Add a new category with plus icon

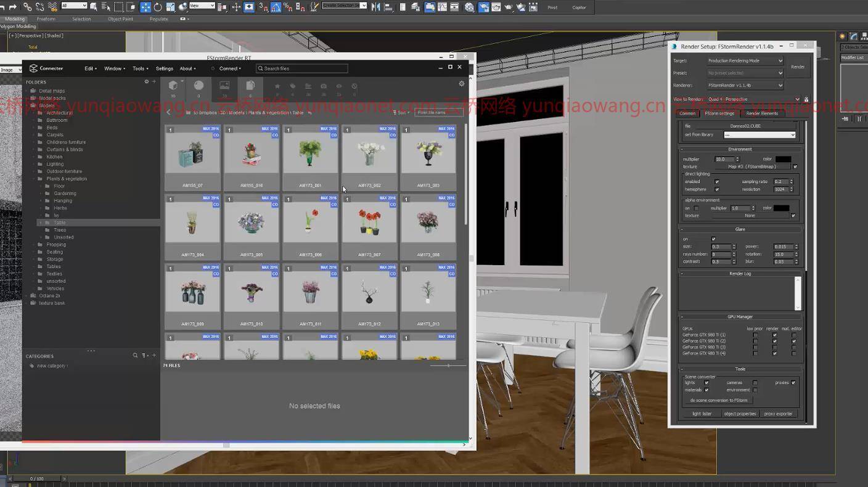tap(154, 356)
